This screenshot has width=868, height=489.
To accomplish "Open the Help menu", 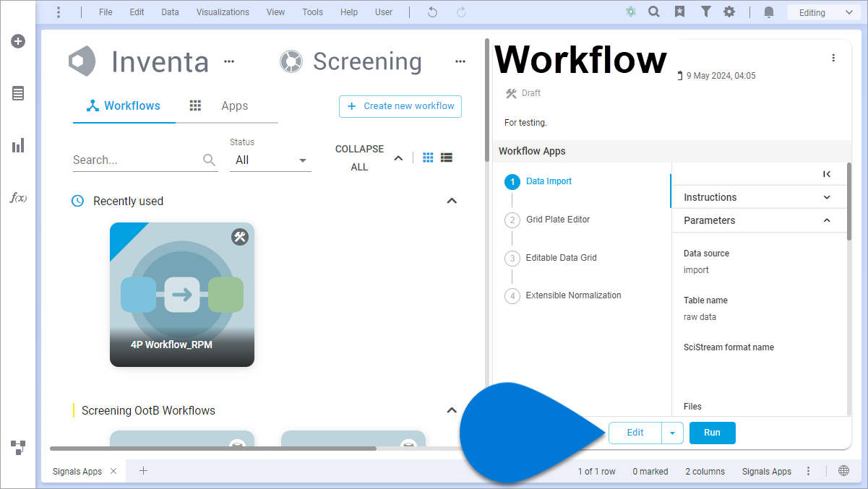I will tap(349, 12).
